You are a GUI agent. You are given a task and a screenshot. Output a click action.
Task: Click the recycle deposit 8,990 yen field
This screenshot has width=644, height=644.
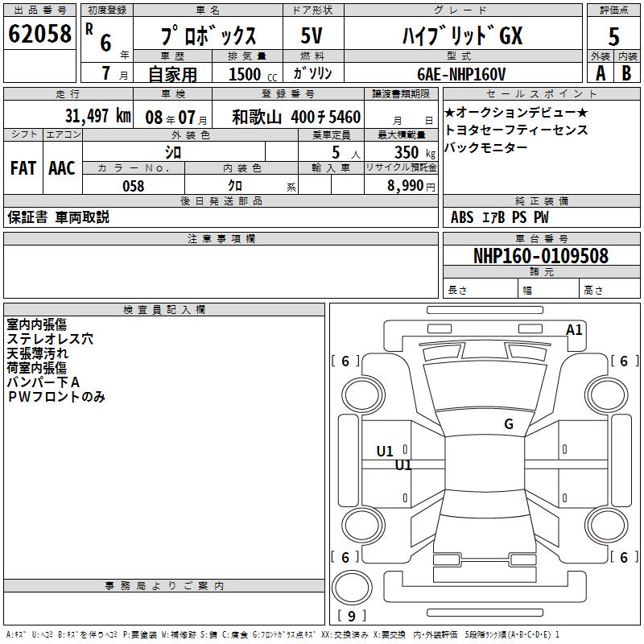tap(401, 185)
